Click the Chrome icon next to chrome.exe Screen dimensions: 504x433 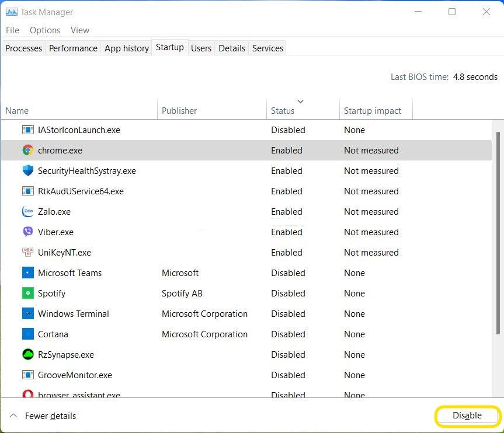pos(27,150)
